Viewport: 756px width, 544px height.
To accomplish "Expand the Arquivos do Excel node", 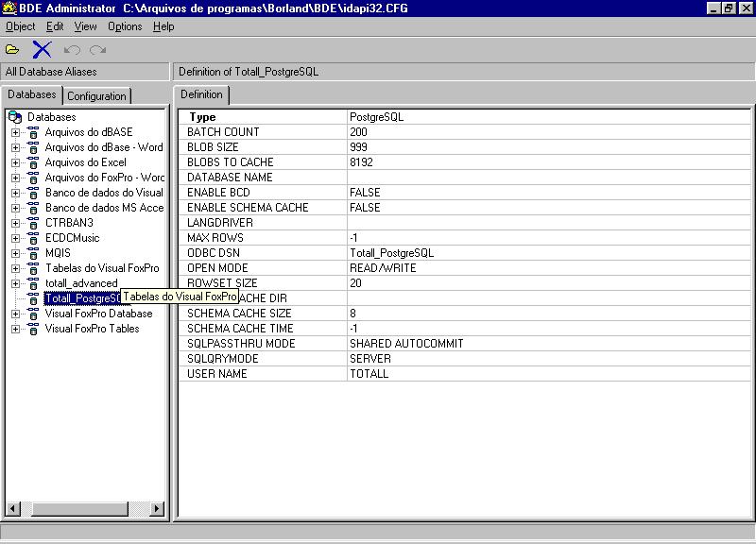I will [15, 162].
